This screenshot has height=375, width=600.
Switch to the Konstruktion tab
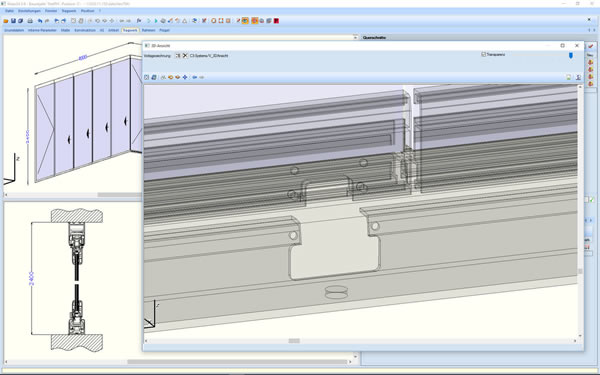[x=85, y=30]
